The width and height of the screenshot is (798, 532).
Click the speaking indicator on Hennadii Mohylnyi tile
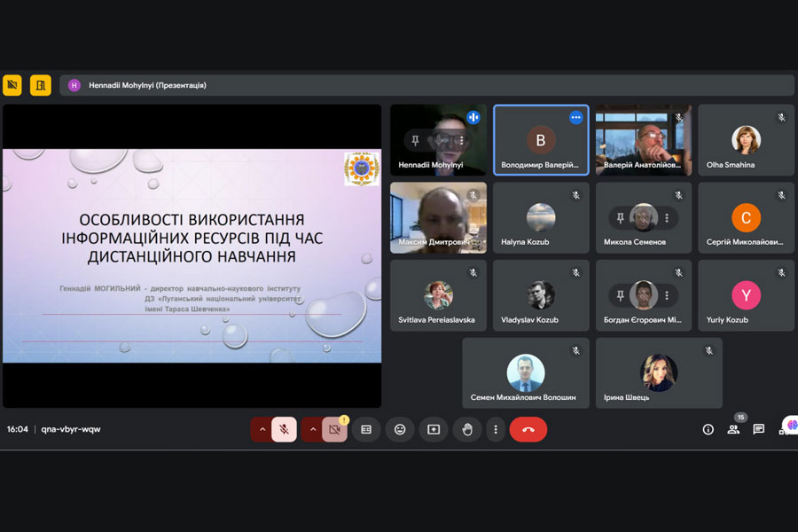coord(473,117)
